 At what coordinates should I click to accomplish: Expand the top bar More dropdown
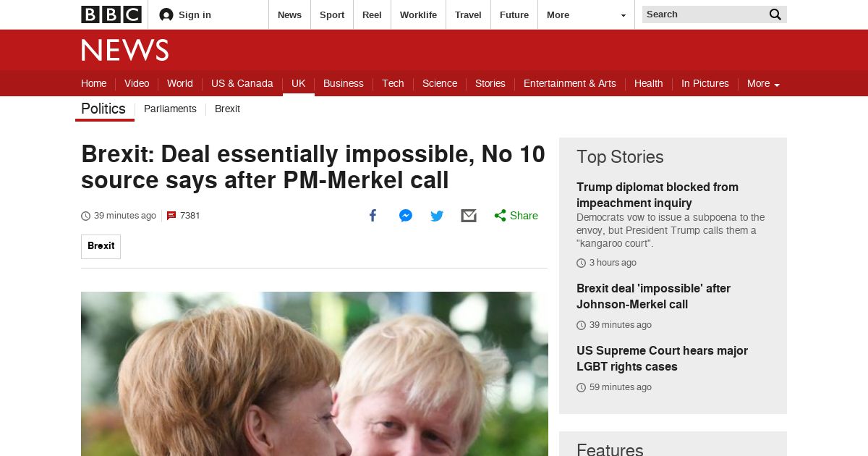click(586, 14)
